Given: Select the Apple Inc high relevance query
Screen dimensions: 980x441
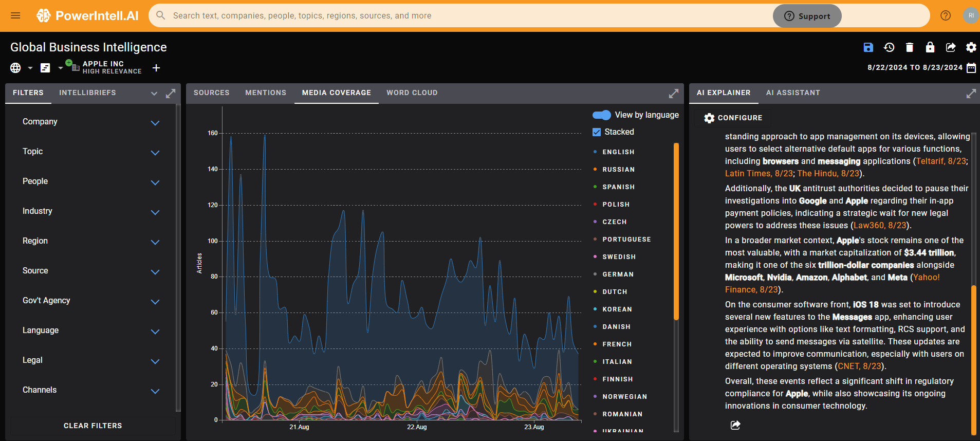Looking at the screenshot, I should pos(112,67).
